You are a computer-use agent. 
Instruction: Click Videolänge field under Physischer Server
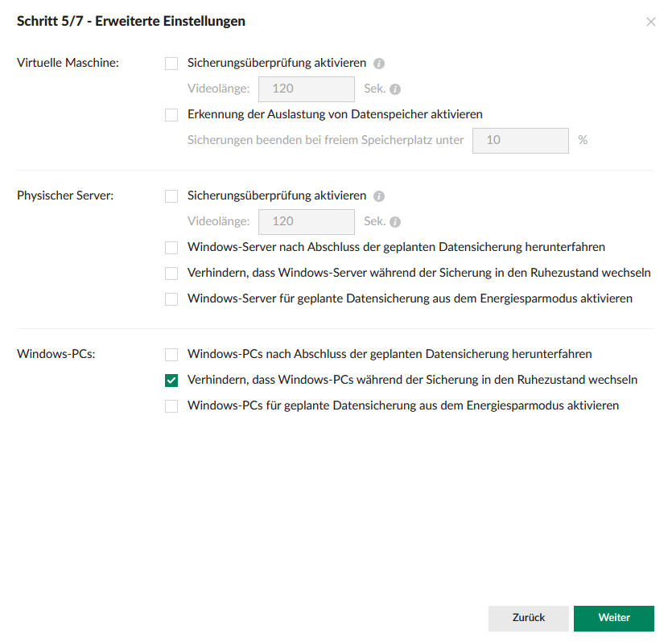pos(306,222)
